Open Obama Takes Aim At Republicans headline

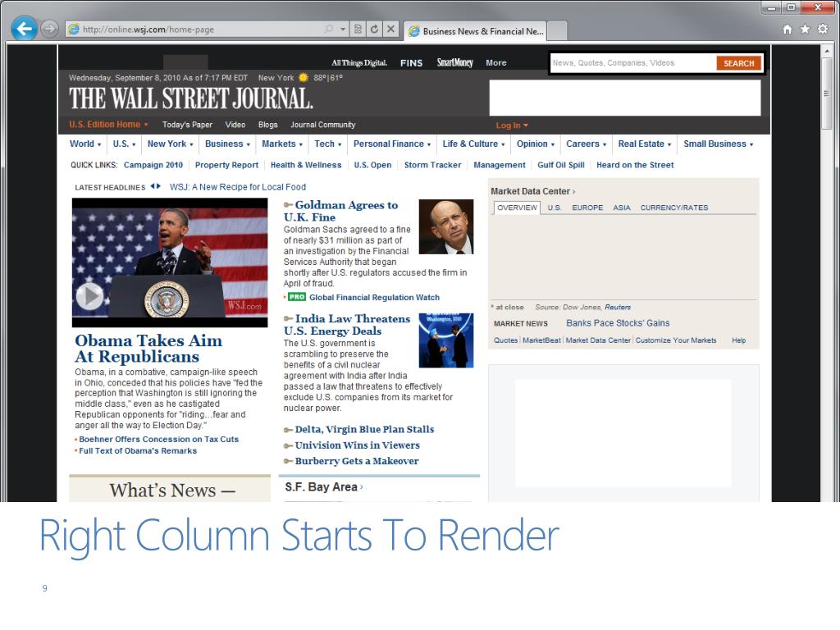coord(148,348)
